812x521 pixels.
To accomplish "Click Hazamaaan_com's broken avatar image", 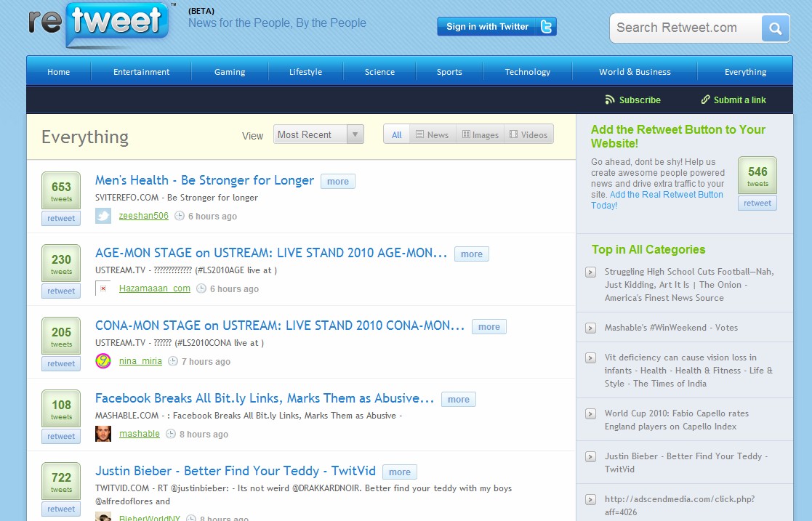I will pos(103,288).
